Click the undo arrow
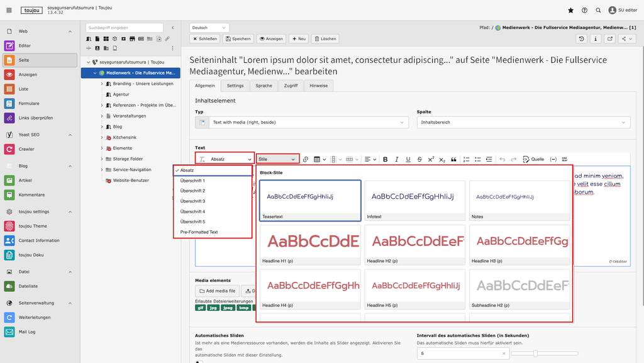This screenshot has height=363, width=644. click(502, 159)
